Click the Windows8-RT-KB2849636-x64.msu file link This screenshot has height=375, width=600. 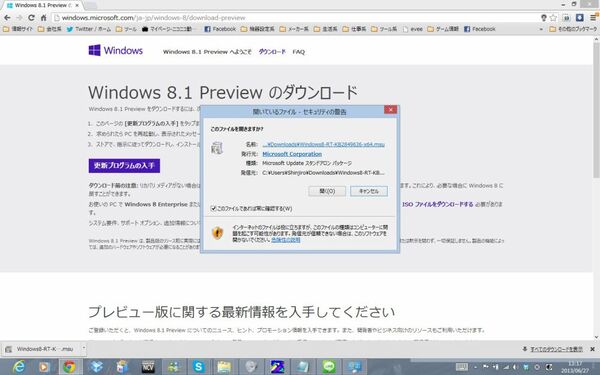click(323, 144)
